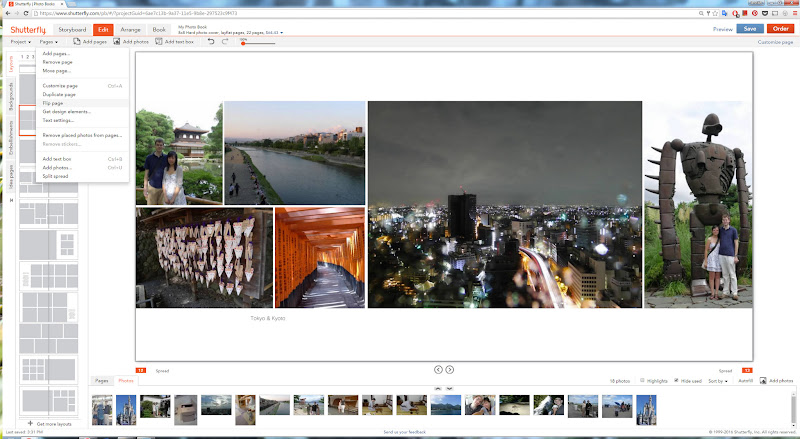Screen dimensions: 800x439
Task: Click the Google Translate extension icon
Action: tap(724, 13)
